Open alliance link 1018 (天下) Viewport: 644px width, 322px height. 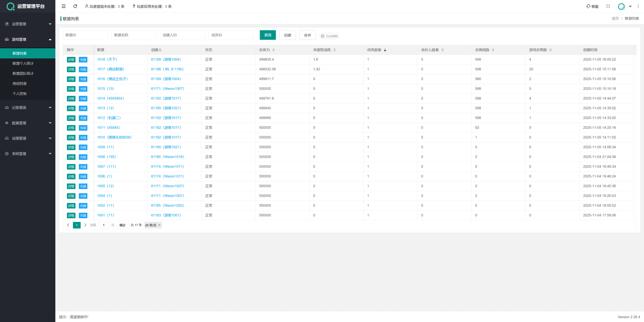click(x=107, y=59)
